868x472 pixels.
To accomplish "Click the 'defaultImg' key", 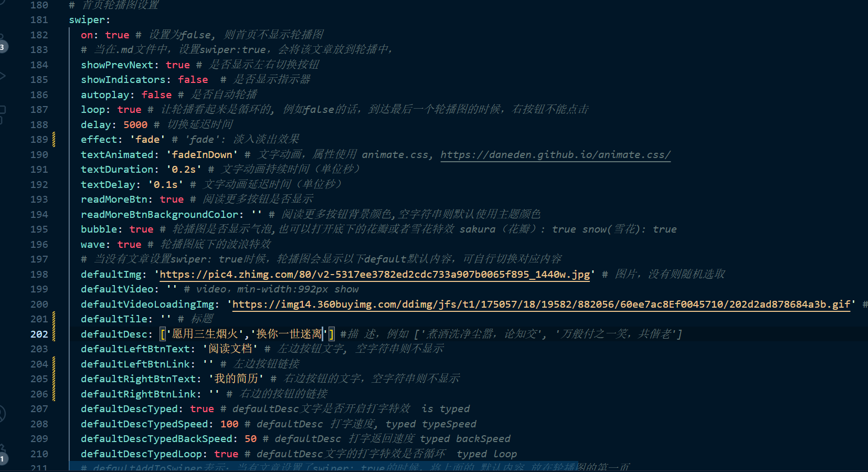I will click(x=111, y=275).
